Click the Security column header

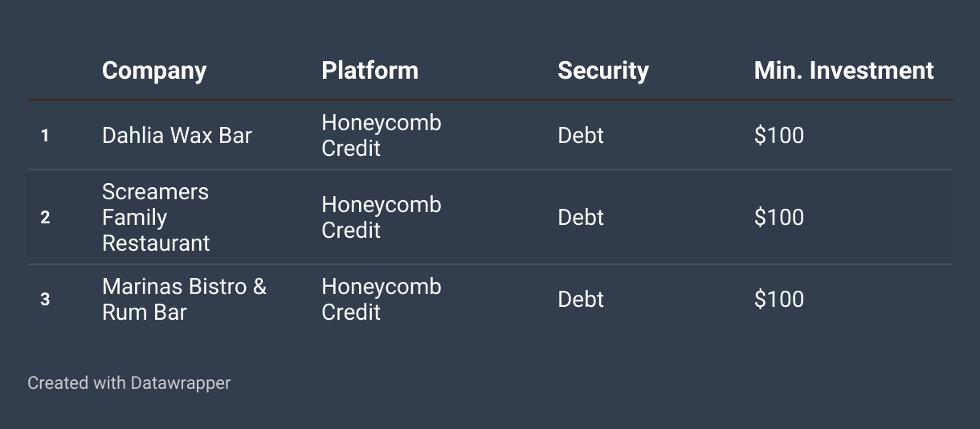point(603,71)
